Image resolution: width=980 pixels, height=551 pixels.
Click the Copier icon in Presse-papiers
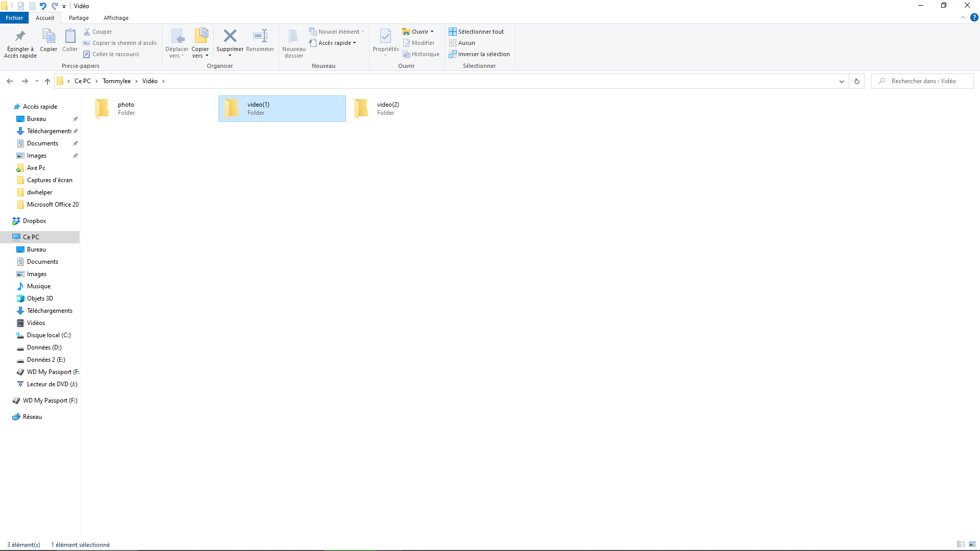point(48,37)
